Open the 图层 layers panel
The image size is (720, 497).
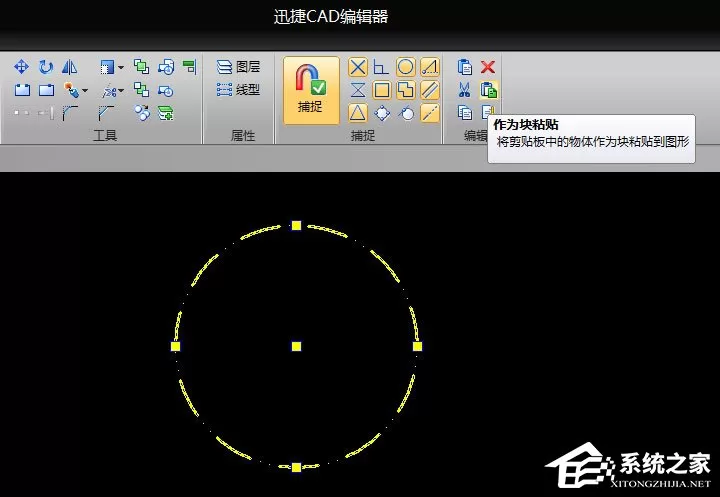[238, 67]
